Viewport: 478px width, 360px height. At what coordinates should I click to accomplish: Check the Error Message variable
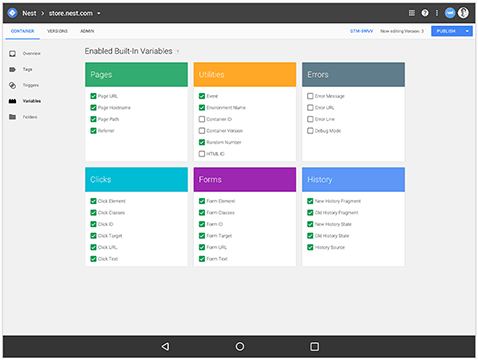click(310, 96)
